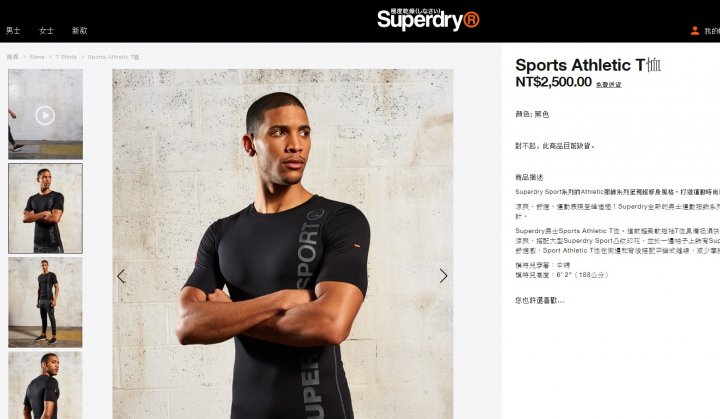Viewport: 720px width, 419px height.
Task: Open the 新款 menu
Action: (x=79, y=30)
